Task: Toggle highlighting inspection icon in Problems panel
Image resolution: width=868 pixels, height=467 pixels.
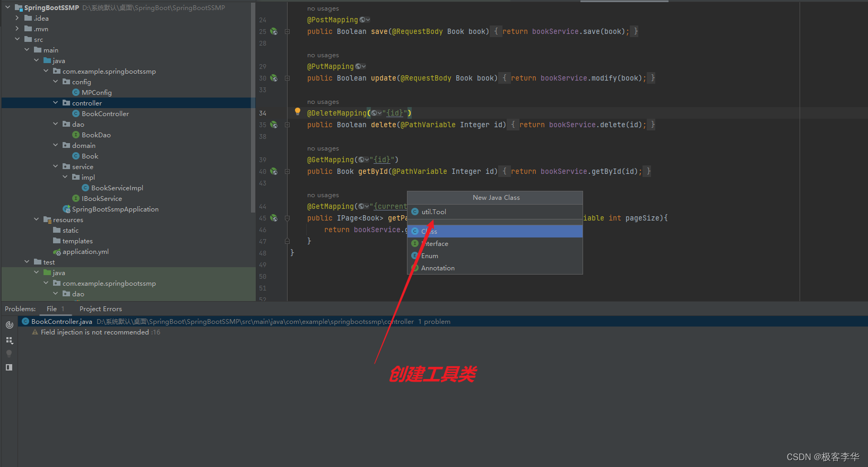Action: pyautogui.click(x=9, y=325)
